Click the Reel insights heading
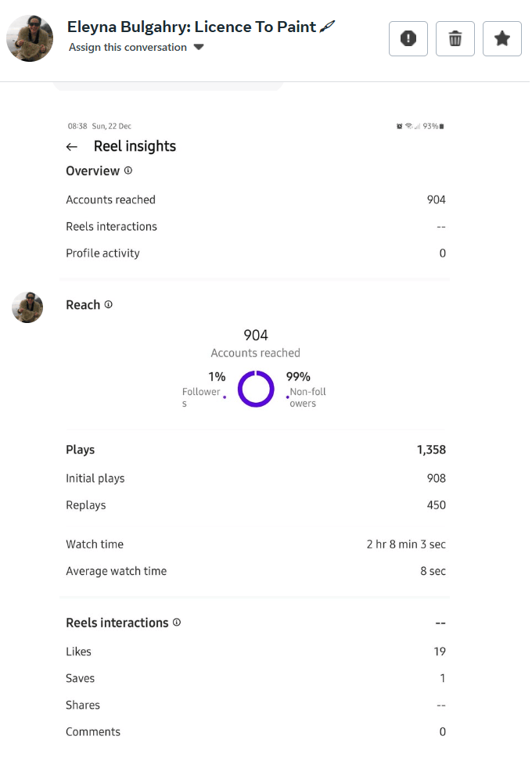 click(x=135, y=146)
